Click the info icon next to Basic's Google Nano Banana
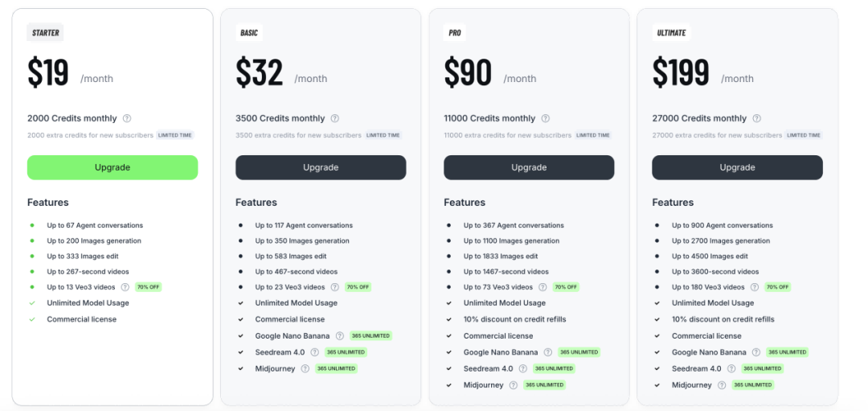This screenshot has height=411, width=868. 339,336
